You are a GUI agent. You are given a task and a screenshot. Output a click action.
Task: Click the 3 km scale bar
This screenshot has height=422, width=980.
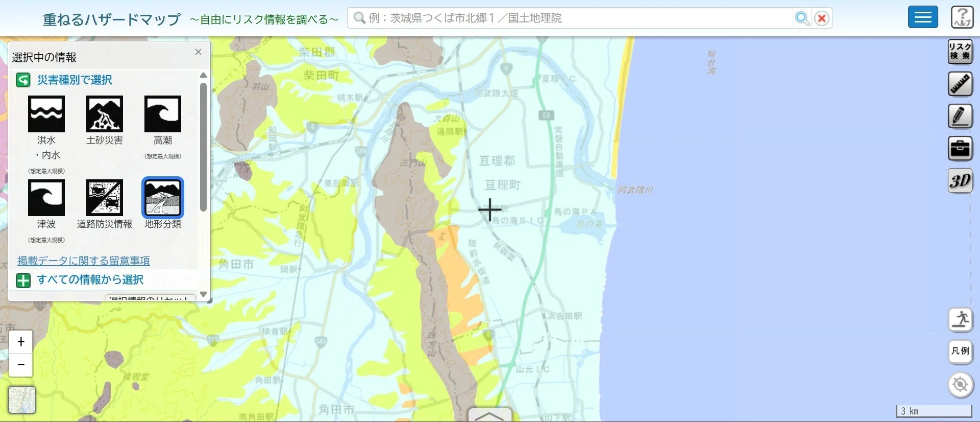[x=934, y=411]
